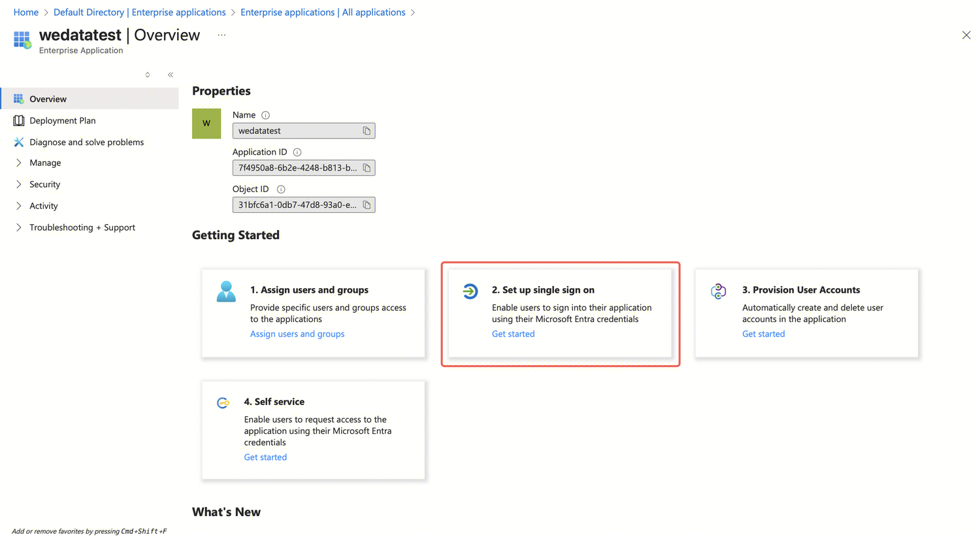This screenshot has height=537, width=980.
Task: Copy the Name field value
Action: pyautogui.click(x=367, y=131)
